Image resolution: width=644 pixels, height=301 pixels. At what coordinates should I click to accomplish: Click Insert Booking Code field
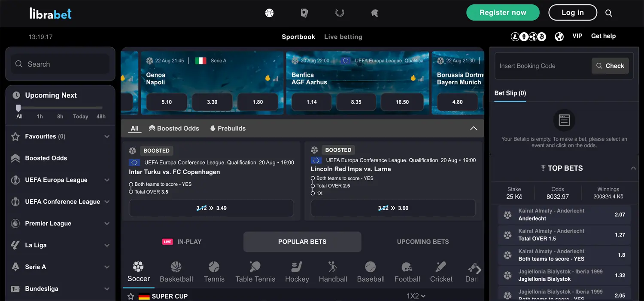pos(543,66)
